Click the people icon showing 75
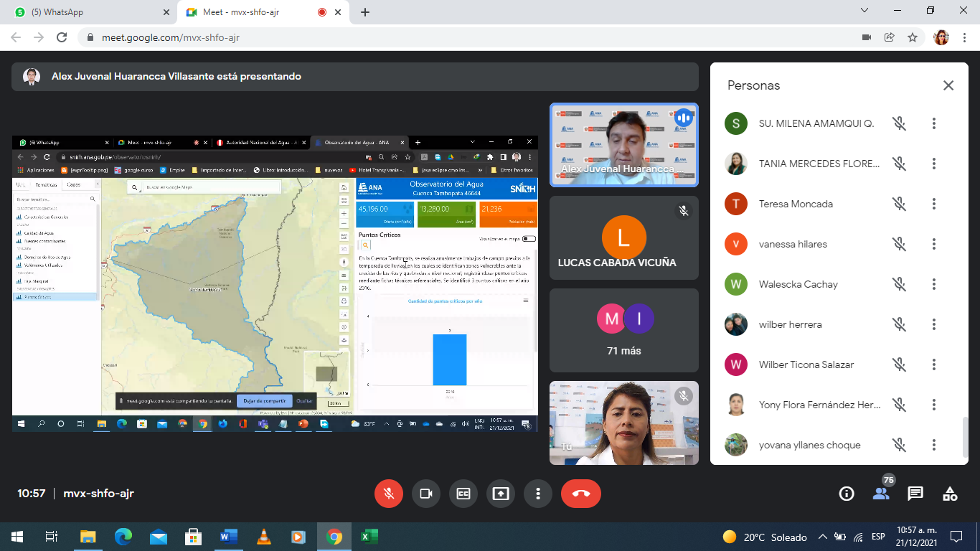The height and width of the screenshot is (551, 980). tap(881, 494)
